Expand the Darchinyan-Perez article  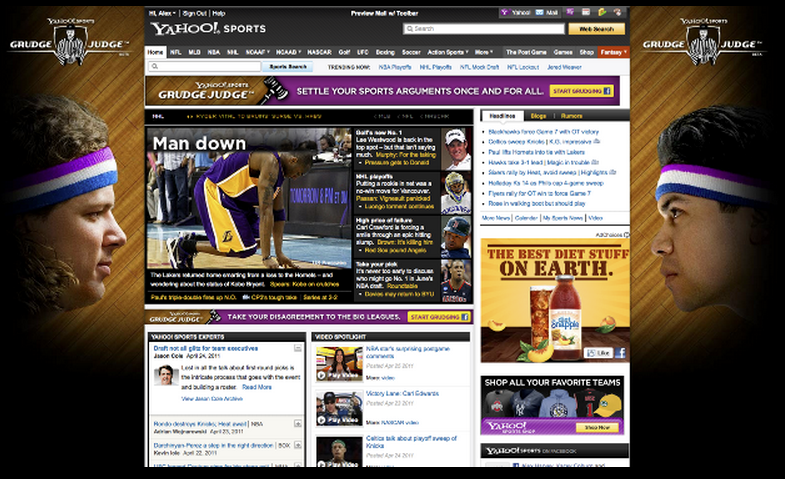pos(298,445)
